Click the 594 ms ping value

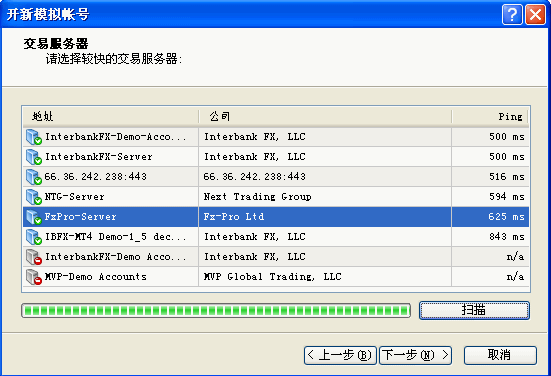click(x=507, y=197)
